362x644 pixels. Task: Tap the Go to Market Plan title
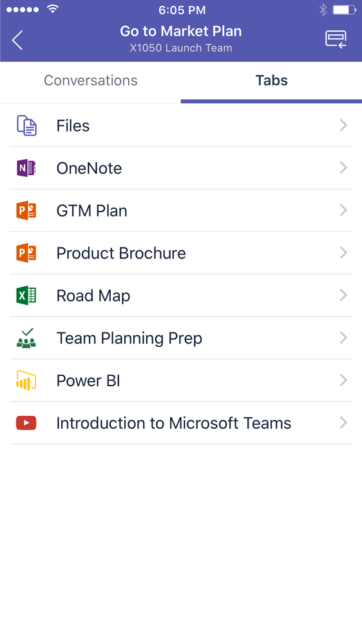click(x=181, y=31)
